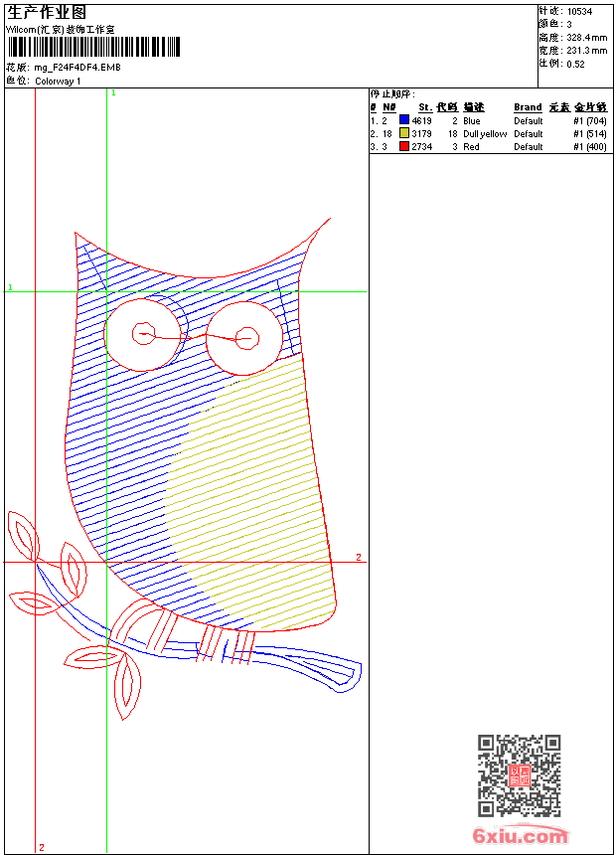Select the Brand column header
This screenshot has width=616, height=855.
[x=528, y=107]
